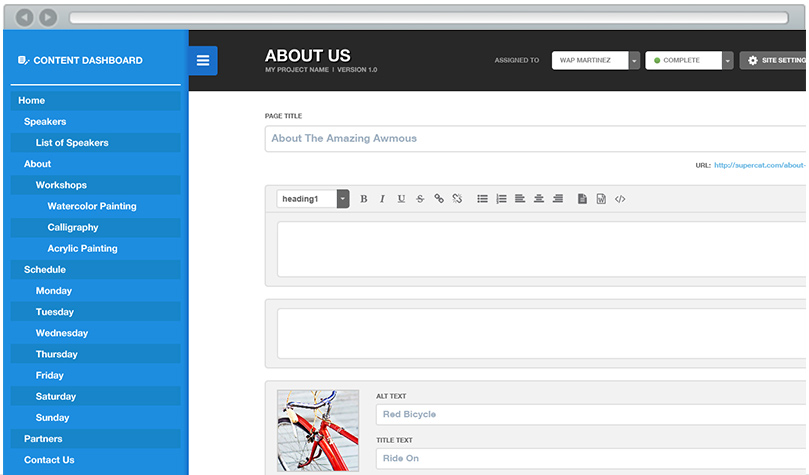The width and height of the screenshot is (809, 475).
Task: Open the supercat.com about URL link
Action: click(x=759, y=165)
